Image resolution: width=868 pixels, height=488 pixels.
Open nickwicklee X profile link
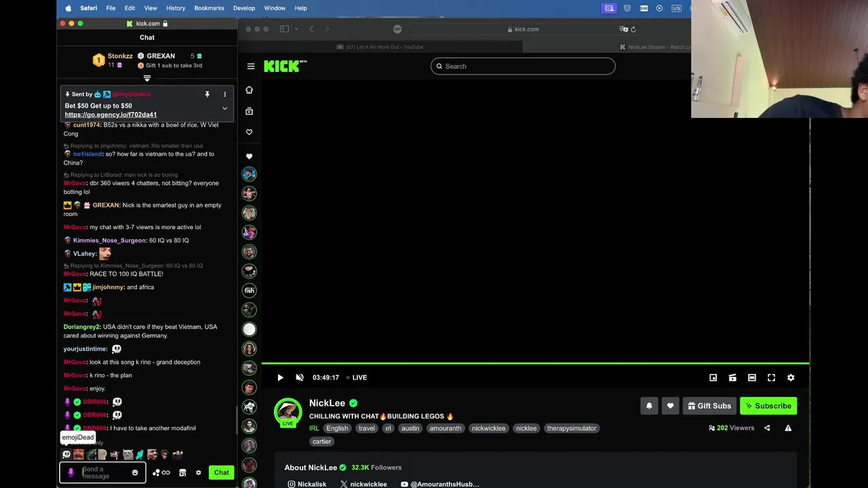click(363, 484)
